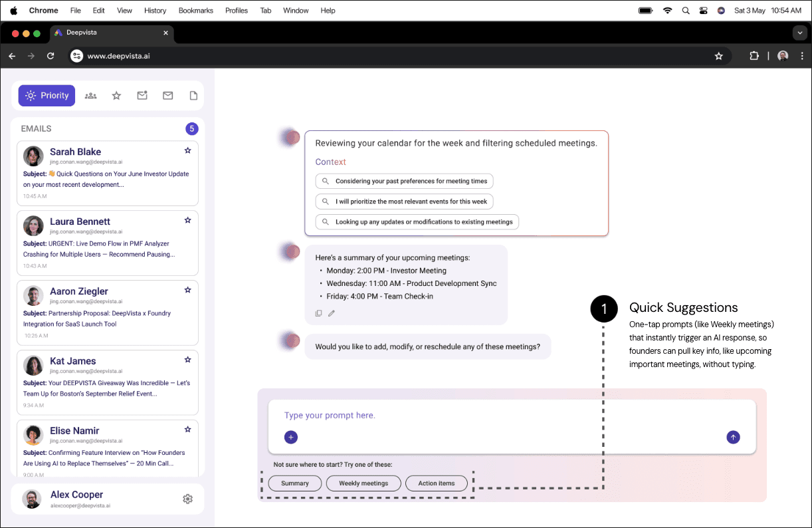The image size is (812, 528).
Task: Choose the Summary quick suggestion
Action: click(295, 483)
